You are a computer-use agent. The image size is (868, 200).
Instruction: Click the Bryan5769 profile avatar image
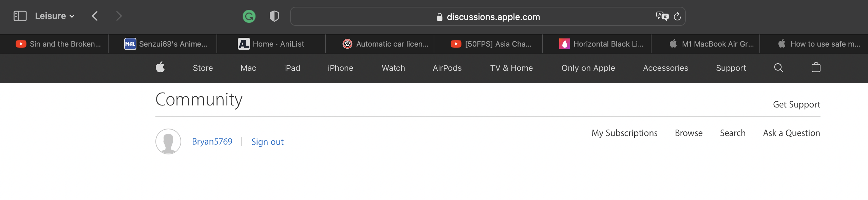click(169, 141)
